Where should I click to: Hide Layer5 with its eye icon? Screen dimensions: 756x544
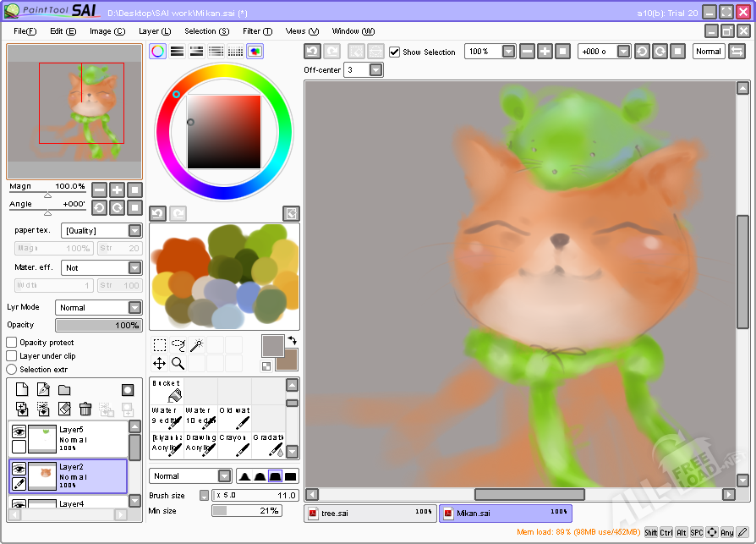19,431
